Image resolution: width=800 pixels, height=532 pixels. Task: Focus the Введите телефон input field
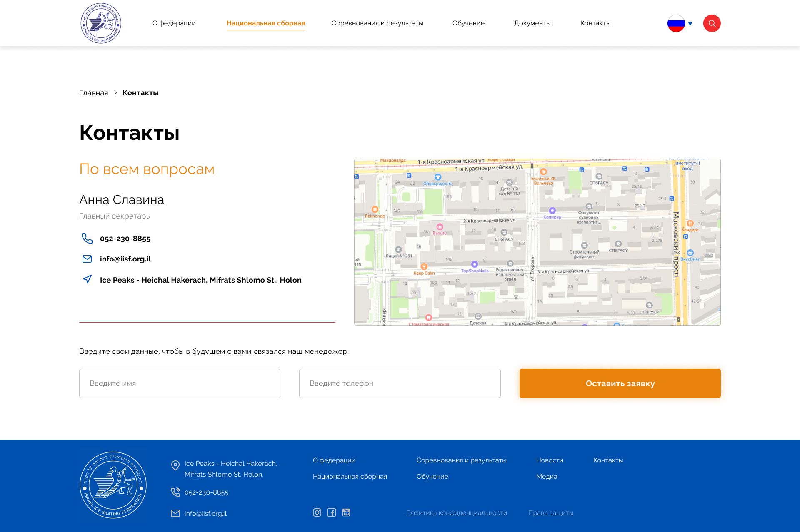pos(400,383)
